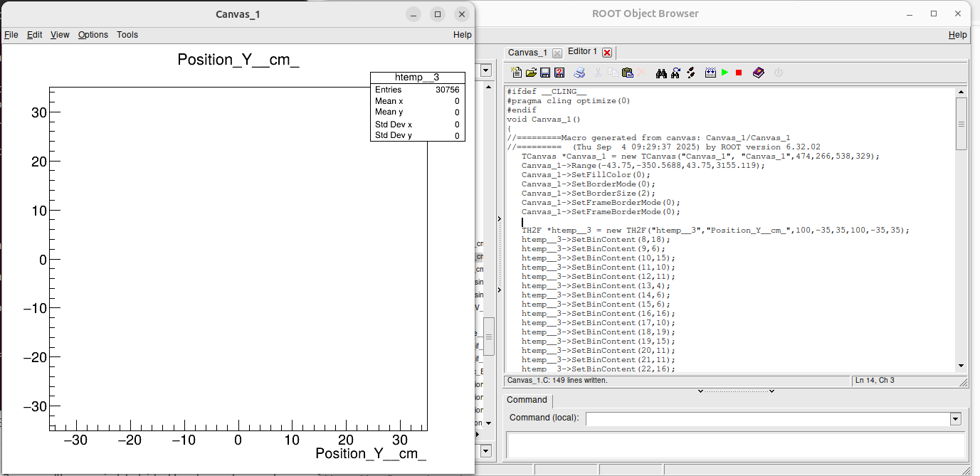The height and width of the screenshot is (476, 980).
Task: Save the macro with the floppy disk icon
Action: (545, 73)
